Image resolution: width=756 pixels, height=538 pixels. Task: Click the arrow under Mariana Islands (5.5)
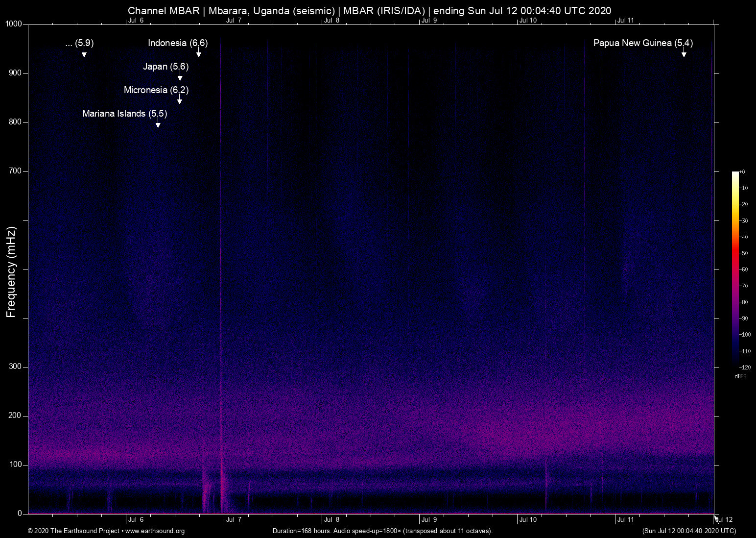(x=158, y=123)
